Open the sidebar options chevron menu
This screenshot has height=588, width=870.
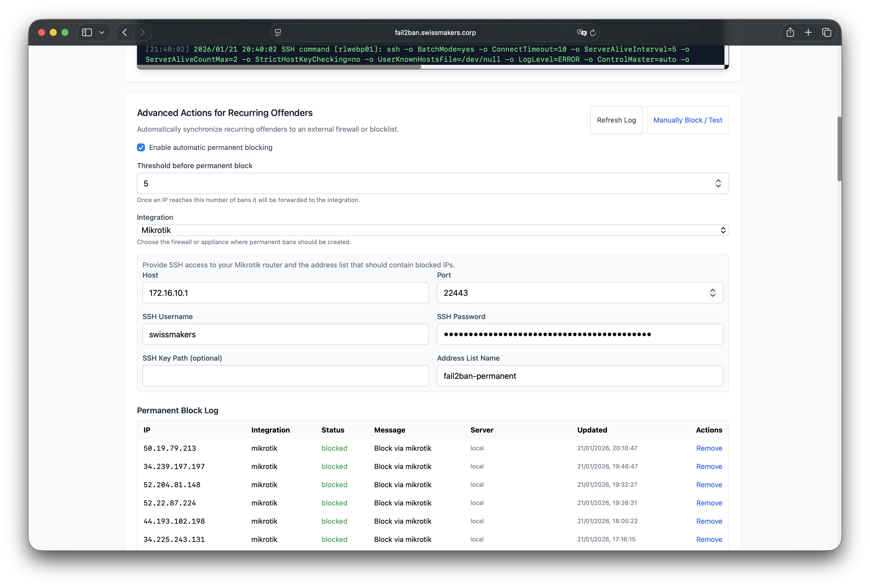coord(101,33)
